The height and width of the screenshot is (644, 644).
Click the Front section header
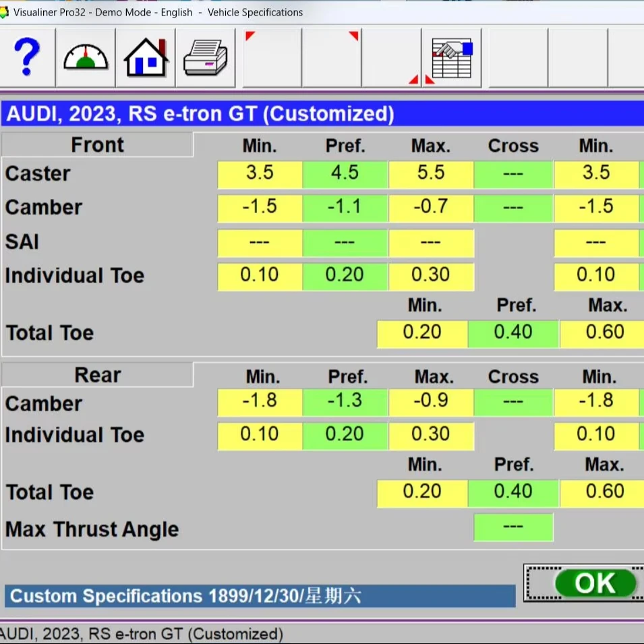pyautogui.click(x=98, y=144)
